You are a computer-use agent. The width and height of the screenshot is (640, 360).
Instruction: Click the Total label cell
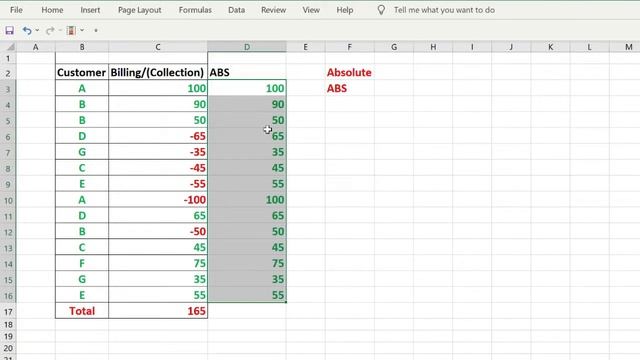82,311
